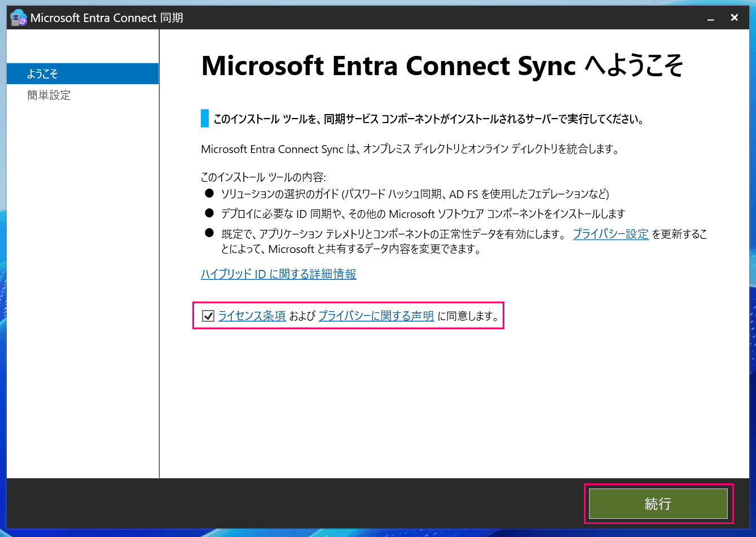Click the Microsoft Entra Connect title bar icon

pos(19,18)
